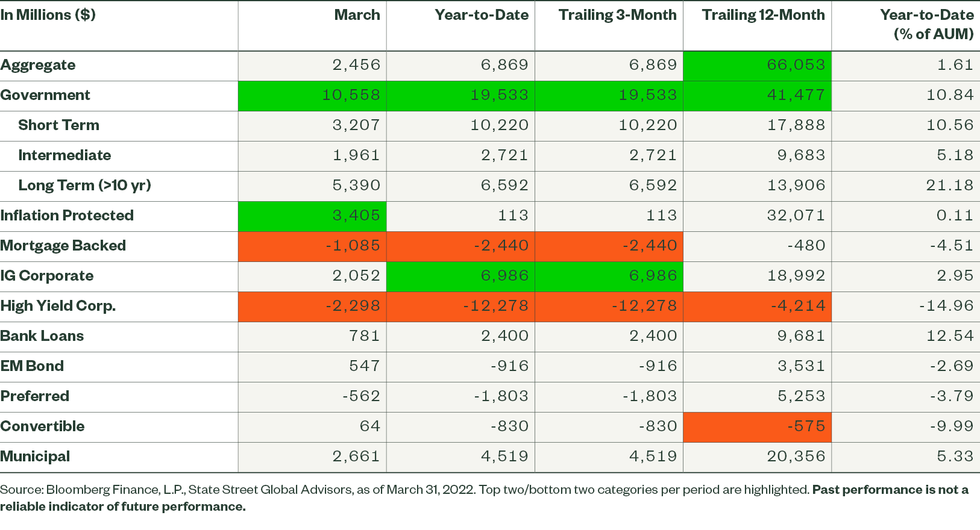
Task: Click the In Millions ($) header
Action: 48,15
